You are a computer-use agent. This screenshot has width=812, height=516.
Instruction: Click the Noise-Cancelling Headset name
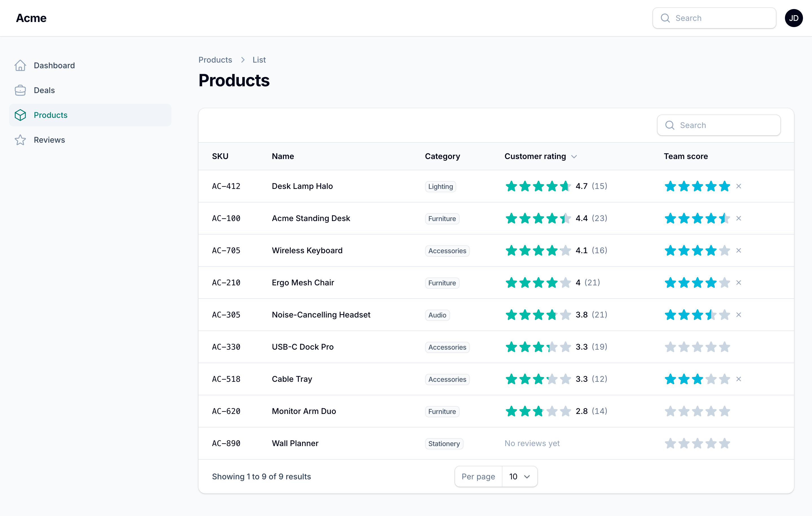pos(321,315)
